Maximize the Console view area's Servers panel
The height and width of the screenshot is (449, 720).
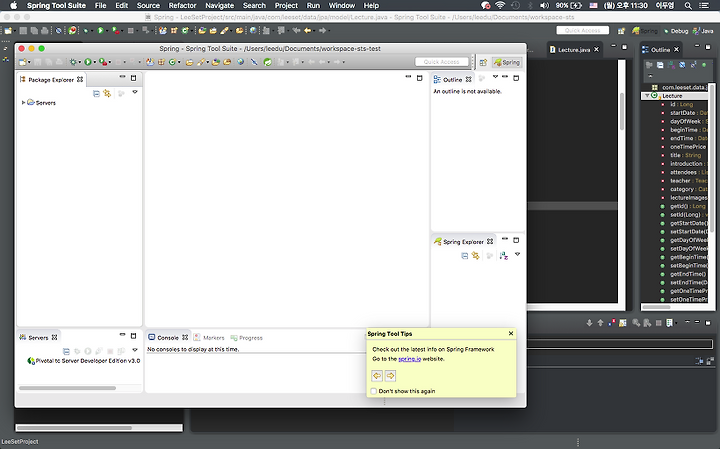[x=134, y=336]
